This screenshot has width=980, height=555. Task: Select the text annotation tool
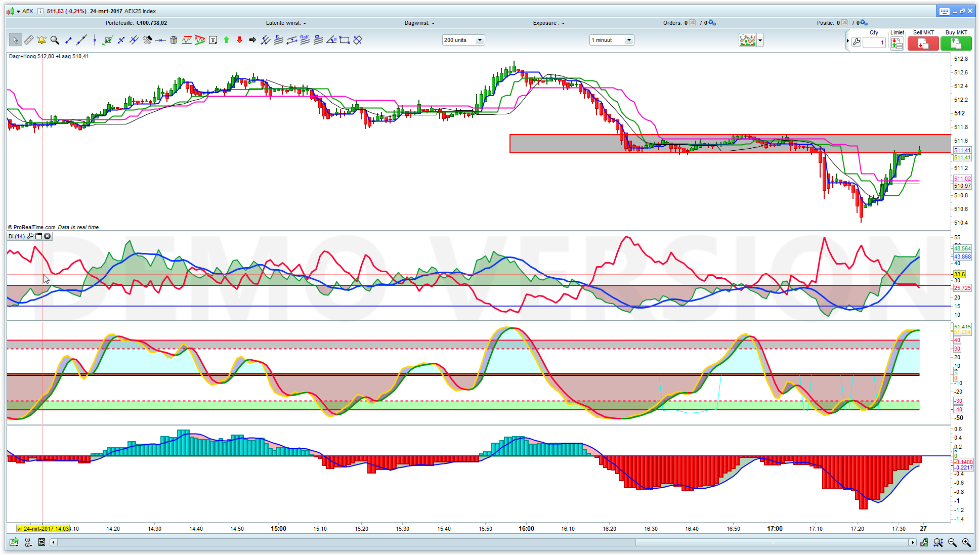click(213, 40)
